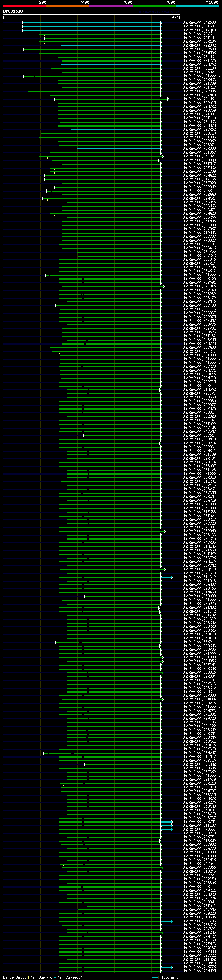
Task: Open hit UniRef100_P28759
Action: click(199, 110)
